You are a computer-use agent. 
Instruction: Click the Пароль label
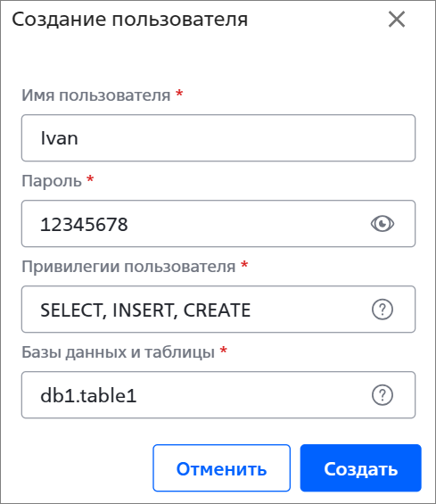52,181
